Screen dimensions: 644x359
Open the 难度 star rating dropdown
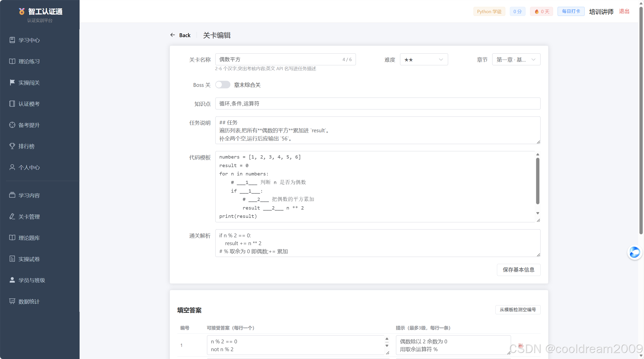tap(424, 59)
